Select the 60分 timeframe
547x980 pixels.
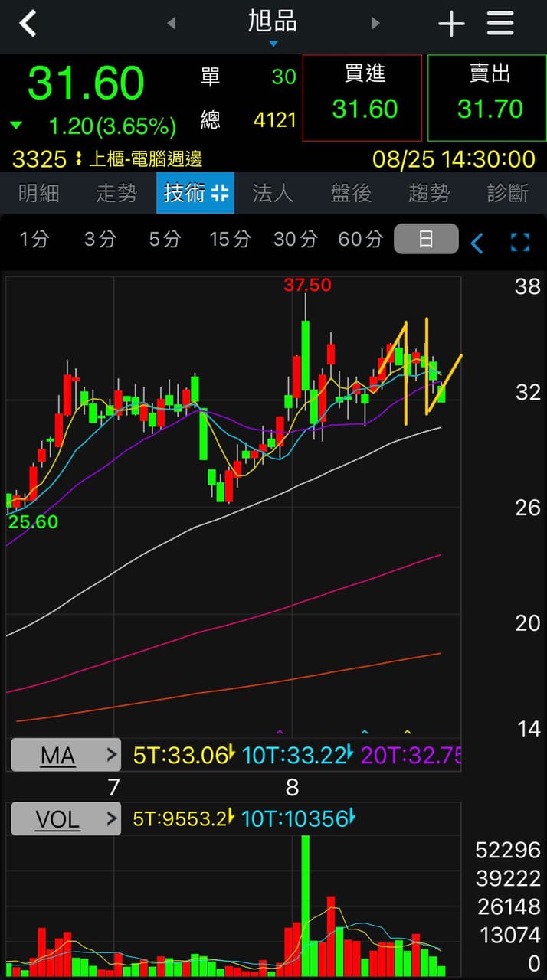pyautogui.click(x=360, y=240)
